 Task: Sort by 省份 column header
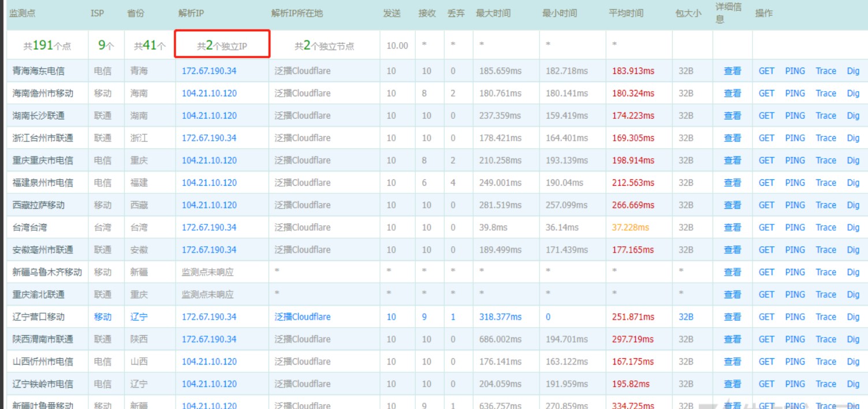136,13
